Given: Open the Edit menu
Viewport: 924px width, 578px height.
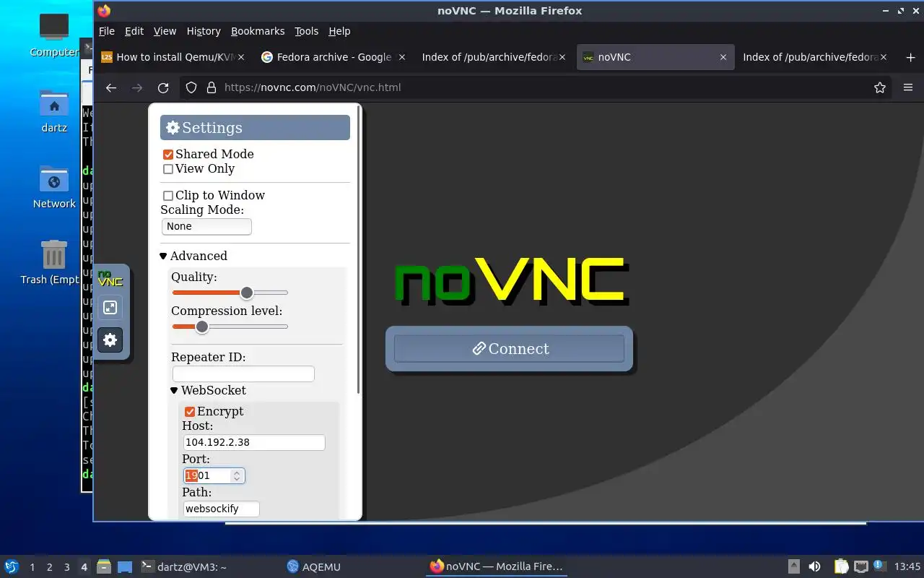Looking at the screenshot, I should [134, 31].
